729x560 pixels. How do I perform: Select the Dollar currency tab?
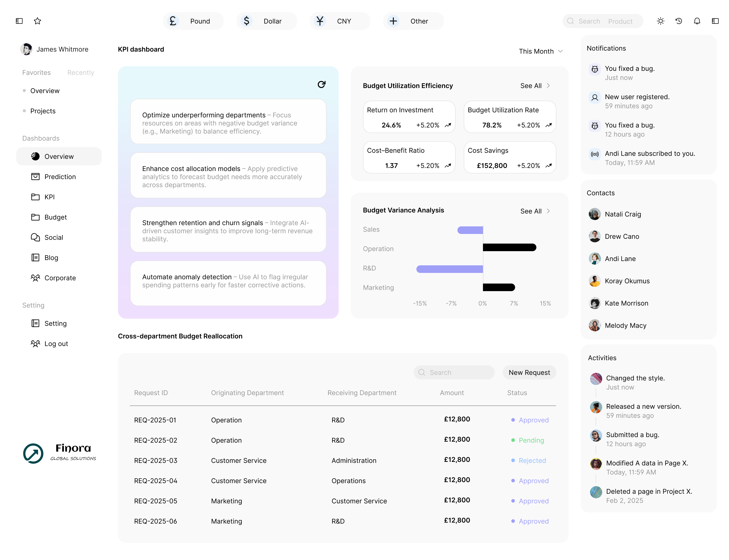coord(267,21)
